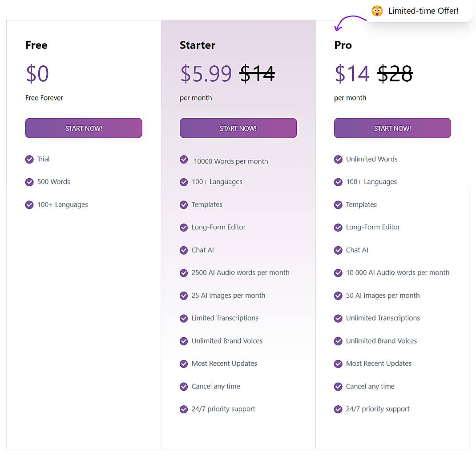The height and width of the screenshot is (456, 476).
Task: Click checkmark beside 2500 AI Audio words
Action: point(184,273)
